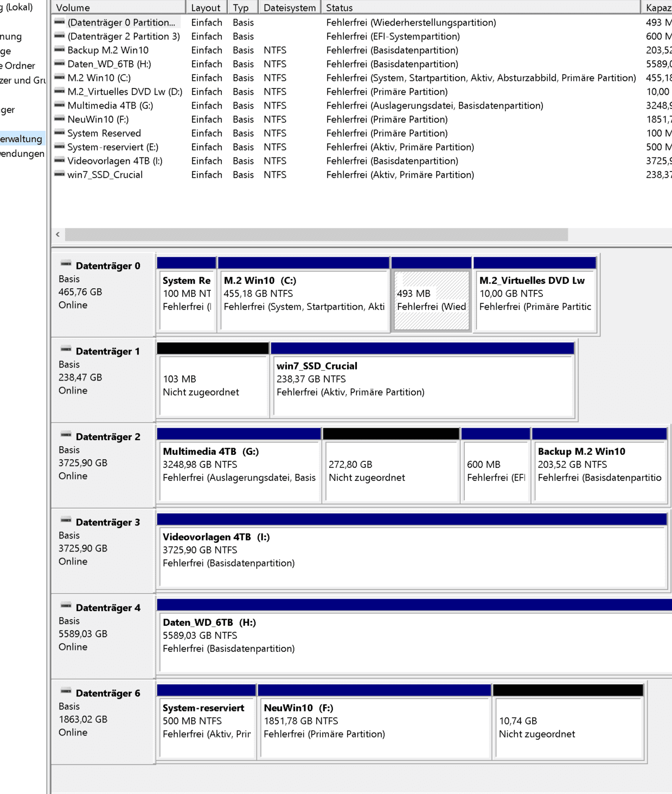Screen dimensions: 672x794
Task: Select the 600 MB EFI partition block
Action: pyautogui.click(x=496, y=465)
